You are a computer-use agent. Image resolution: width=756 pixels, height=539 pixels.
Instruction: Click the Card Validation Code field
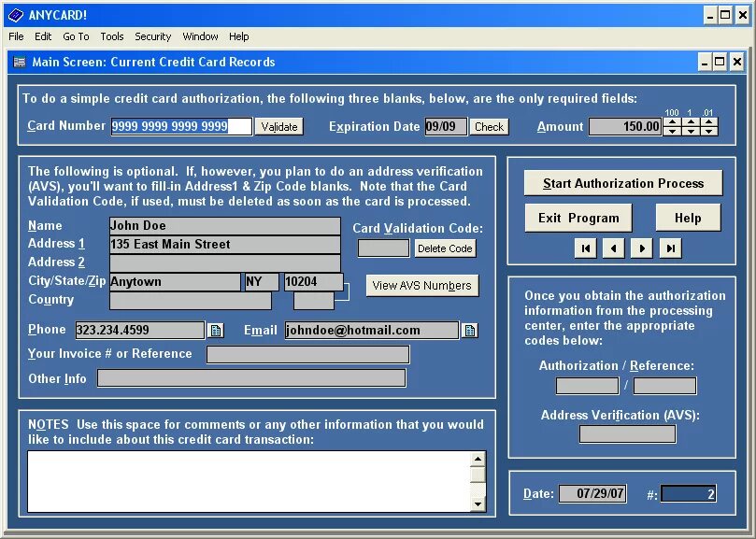(383, 248)
